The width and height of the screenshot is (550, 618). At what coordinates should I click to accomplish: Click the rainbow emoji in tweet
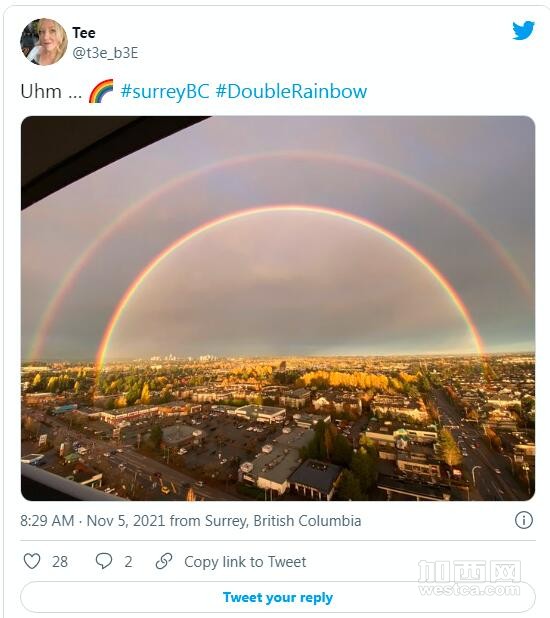pyautogui.click(x=101, y=91)
